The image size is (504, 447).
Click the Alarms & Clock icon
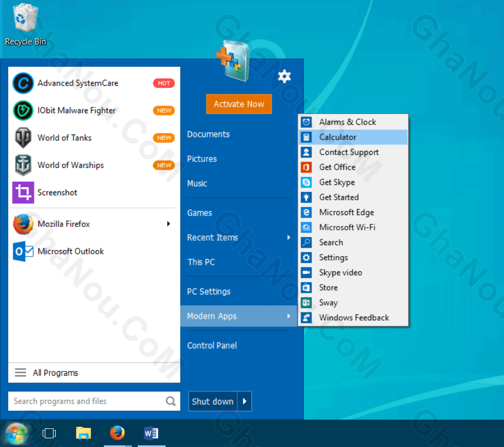[306, 122]
